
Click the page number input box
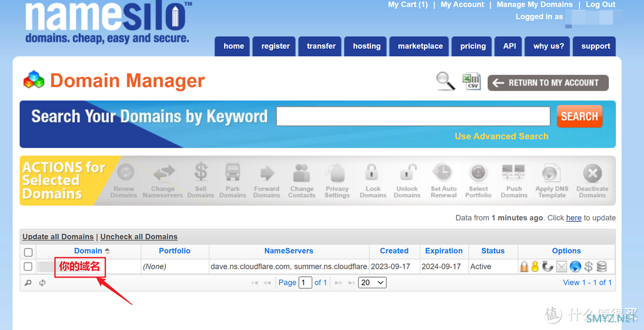(305, 282)
